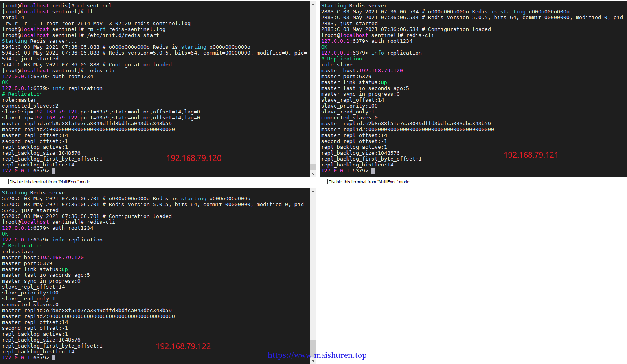627x364 pixels.
Task: Click the 'role:master' line
Action: coord(19,100)
